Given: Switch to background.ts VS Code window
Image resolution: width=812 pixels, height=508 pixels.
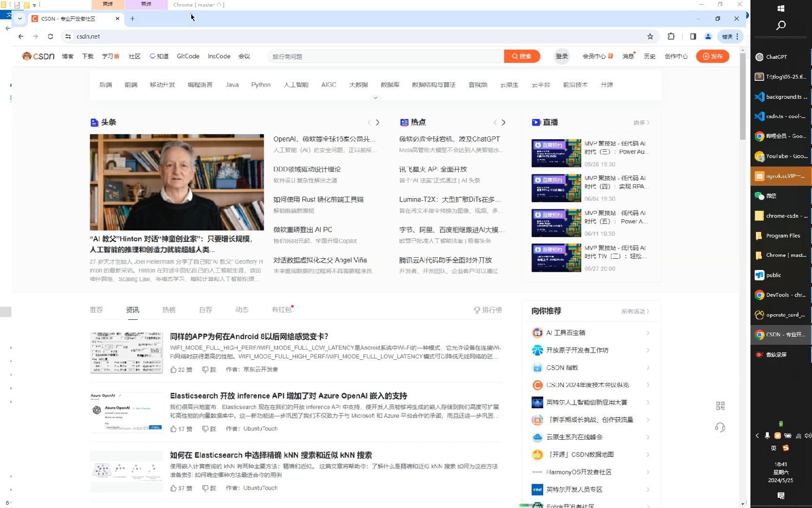Looking at the screenshot, I should coord(781,97).
